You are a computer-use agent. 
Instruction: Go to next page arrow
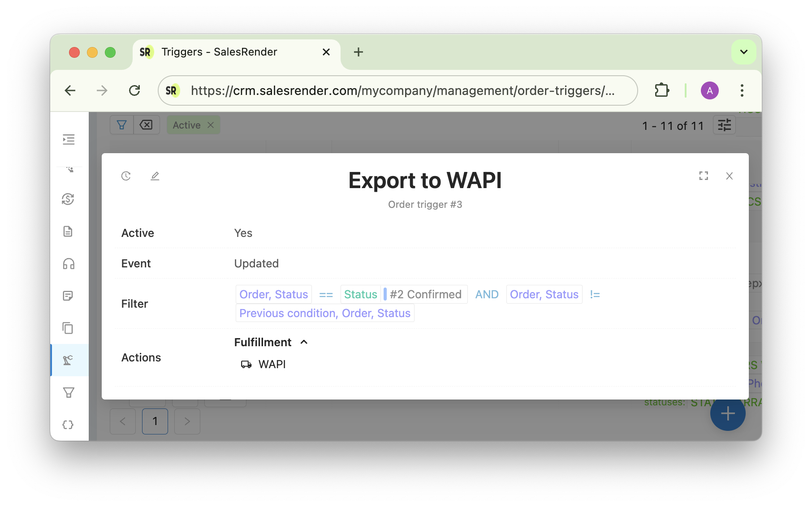187,421
